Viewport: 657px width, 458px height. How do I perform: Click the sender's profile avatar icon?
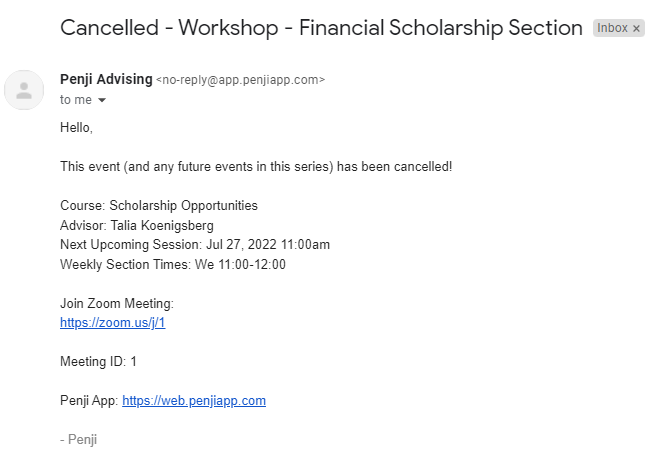coord(24,90)
